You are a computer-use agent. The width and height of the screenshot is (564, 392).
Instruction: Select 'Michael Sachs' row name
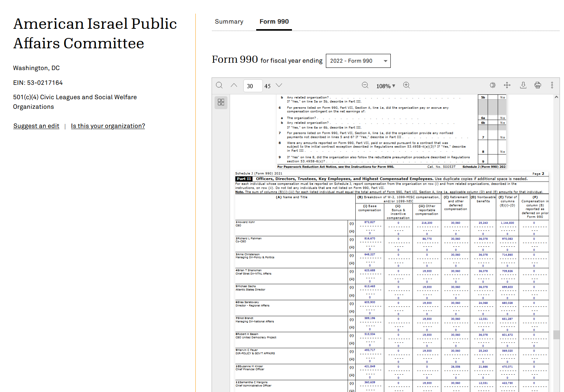(x=246, y=286)
